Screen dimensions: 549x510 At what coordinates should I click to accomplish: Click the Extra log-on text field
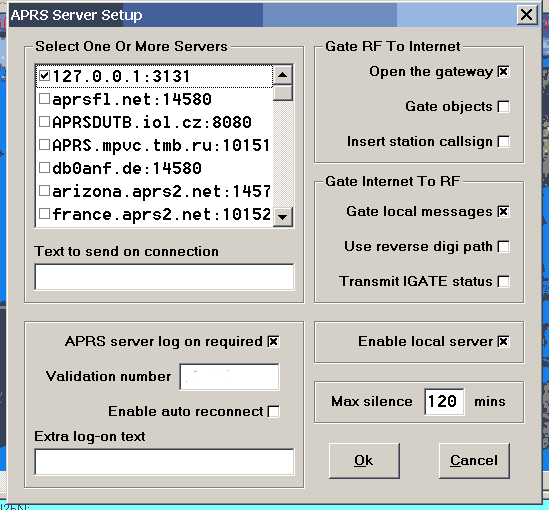(164, 462)
